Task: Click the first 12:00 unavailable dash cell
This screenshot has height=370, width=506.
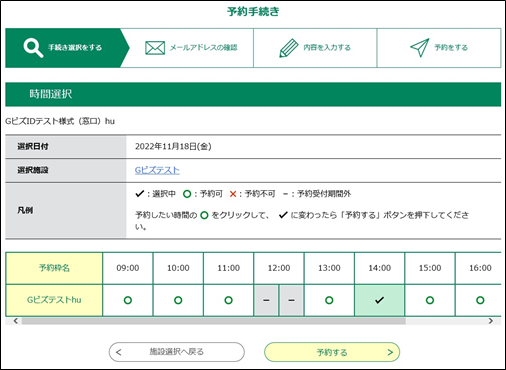Action: pyautogui.click(x=266, y=300)
